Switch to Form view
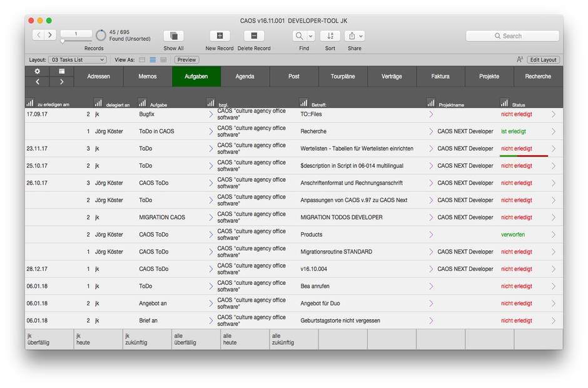588x388 pixels. 142,59
